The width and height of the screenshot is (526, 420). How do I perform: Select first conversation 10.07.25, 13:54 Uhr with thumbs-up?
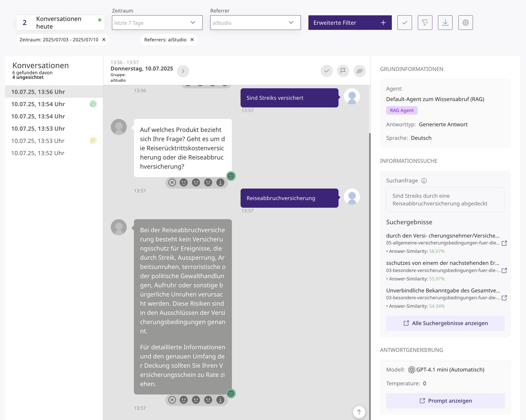(x=54, y=104)
